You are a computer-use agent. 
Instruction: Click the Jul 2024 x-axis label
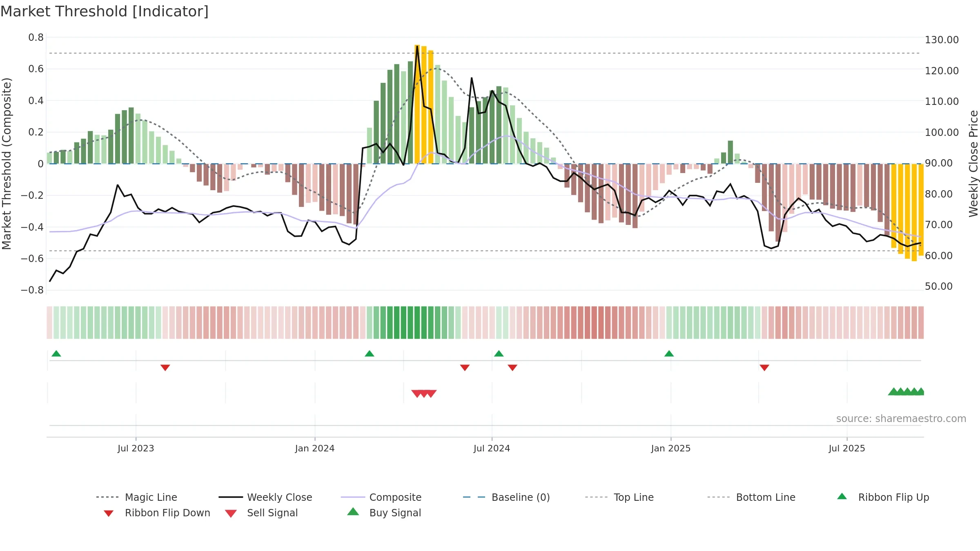(x=492, y=448)
